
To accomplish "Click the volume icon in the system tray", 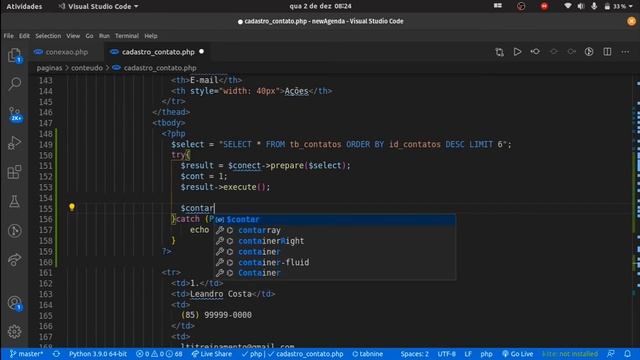I will 581,6.
